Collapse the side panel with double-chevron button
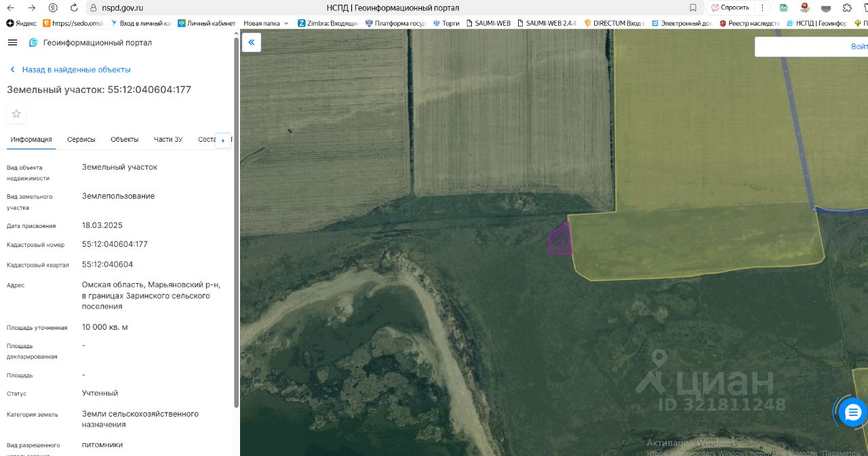The image size is (868, 456). (251, 42)
